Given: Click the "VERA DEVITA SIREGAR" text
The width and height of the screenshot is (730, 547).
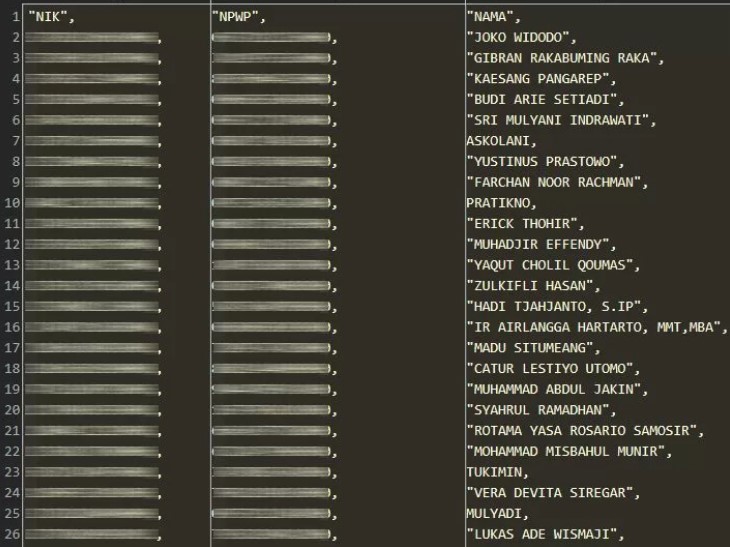Looking at the screenshot, I should pyautogui.click(x=552, y=492).
